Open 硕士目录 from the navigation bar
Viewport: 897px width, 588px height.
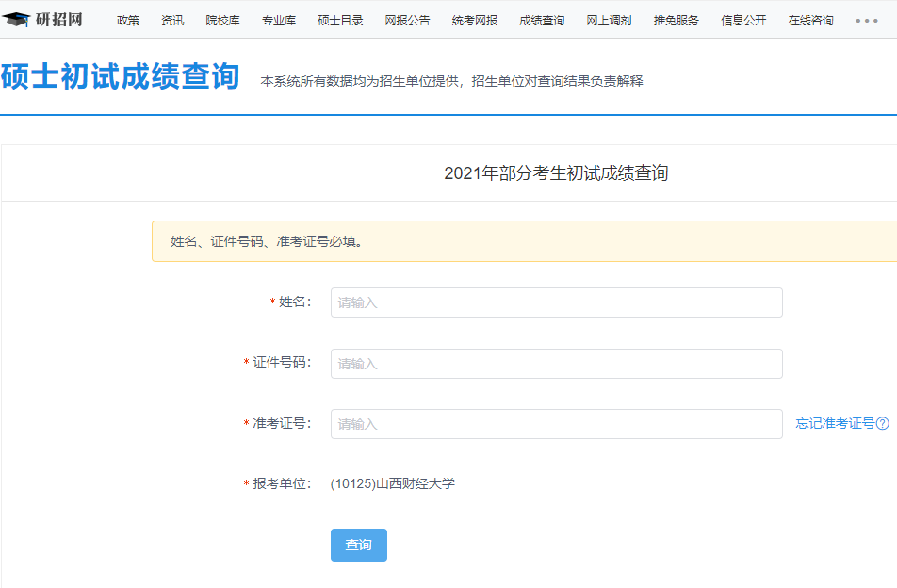(x=339, y=19)
